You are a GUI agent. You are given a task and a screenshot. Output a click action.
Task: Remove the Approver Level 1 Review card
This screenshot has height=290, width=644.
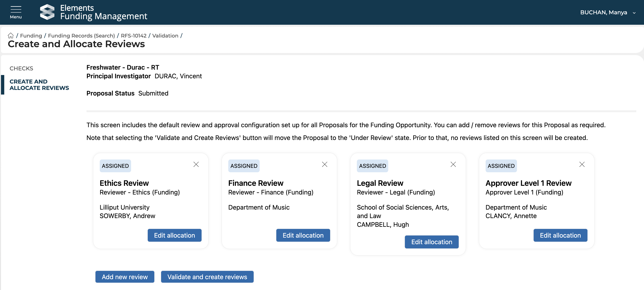(582, 165)
